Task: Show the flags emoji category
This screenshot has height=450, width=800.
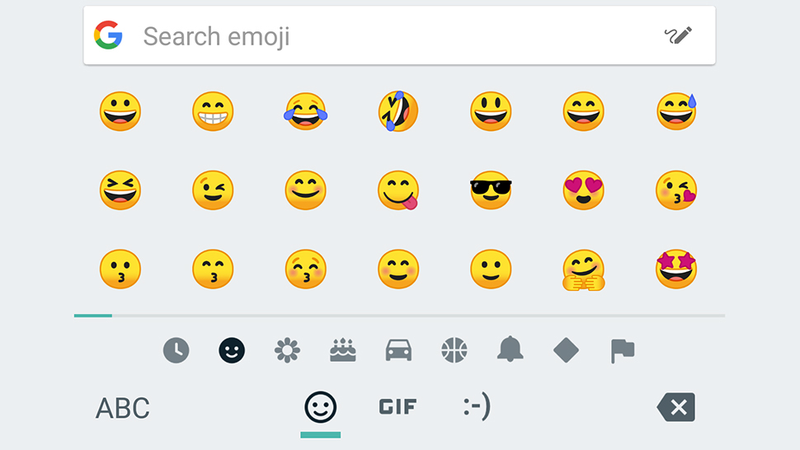Action: pyautogui.click(x=622, y=351)
